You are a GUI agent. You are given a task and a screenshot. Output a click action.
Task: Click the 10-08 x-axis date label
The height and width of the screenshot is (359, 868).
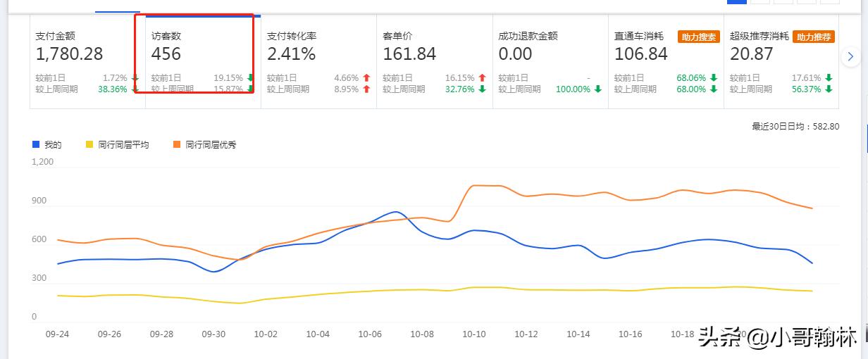[x=422, y=334]
